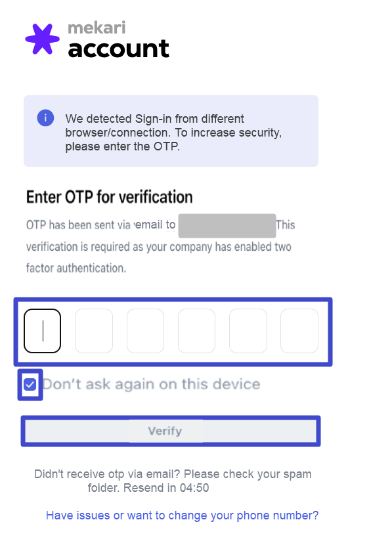Click the 'Didn't receive otp via email?' text
Image resolution: width=392 pixels, height=545 pixels.
coord(107,474)
